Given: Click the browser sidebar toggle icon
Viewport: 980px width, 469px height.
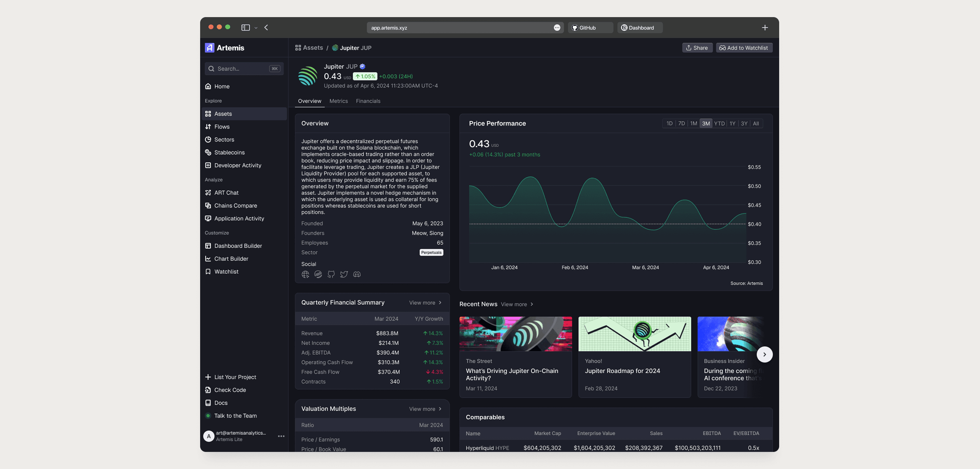Looking at the screenshot, I should [245, 27].
